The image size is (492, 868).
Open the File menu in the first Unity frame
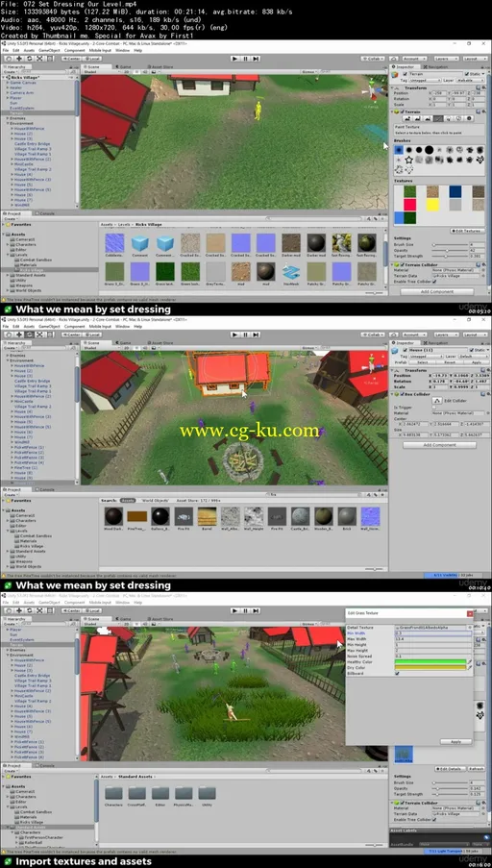[6, 50]
